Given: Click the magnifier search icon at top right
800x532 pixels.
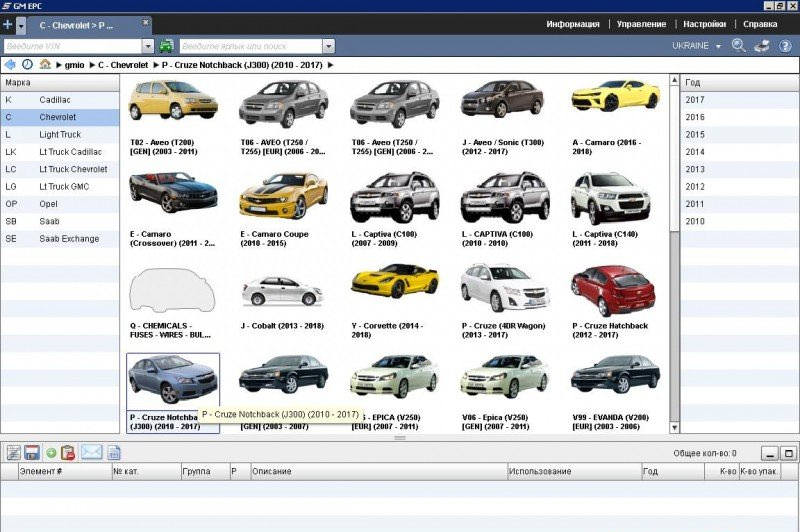Looking at the screenshot, I should 739,46.
